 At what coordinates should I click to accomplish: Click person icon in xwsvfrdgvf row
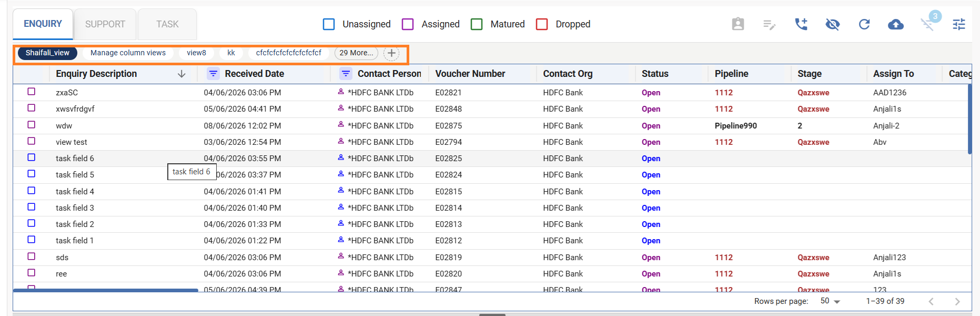click(341, 108)
